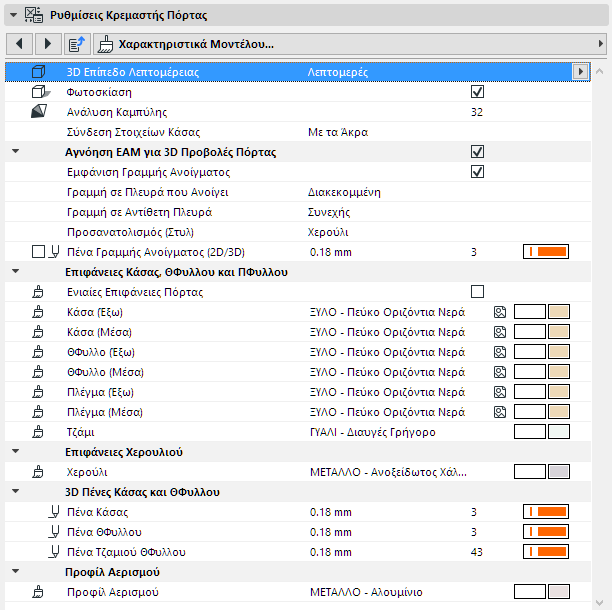Disable the Φωτοσκίαση checkbox

tap(477, 92)
